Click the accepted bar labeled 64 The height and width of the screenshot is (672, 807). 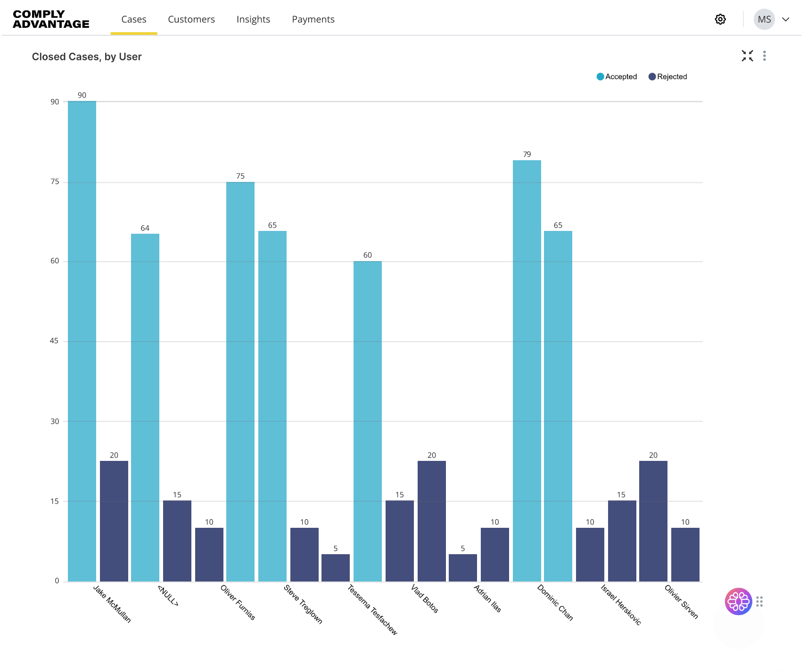(x=145, y=408)
